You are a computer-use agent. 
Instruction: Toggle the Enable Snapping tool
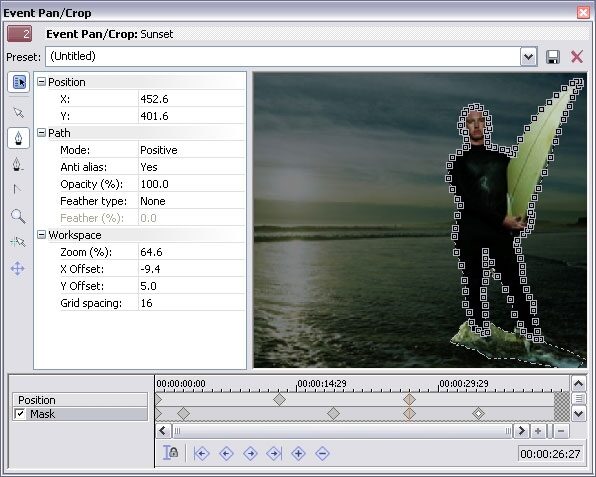[18, 242]
